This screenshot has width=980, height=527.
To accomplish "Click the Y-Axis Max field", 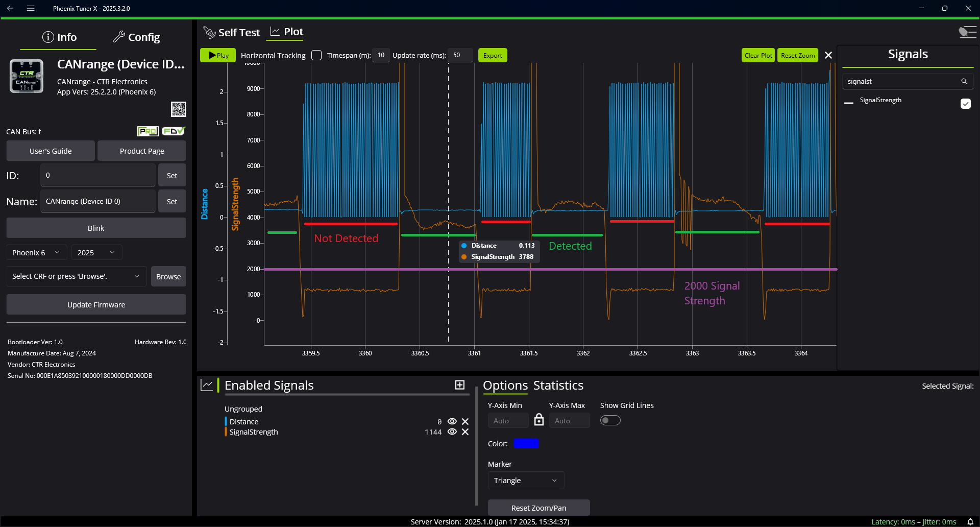I will (569, 421).
